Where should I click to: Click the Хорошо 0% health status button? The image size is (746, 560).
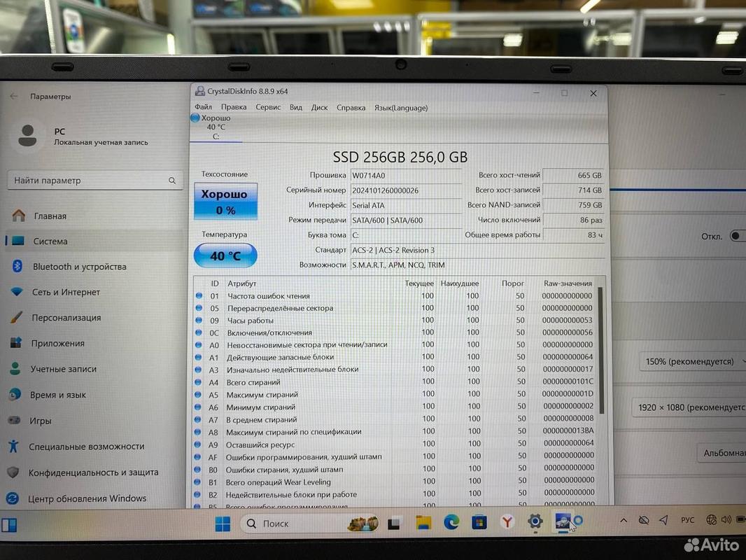click(x=225, y=202)
